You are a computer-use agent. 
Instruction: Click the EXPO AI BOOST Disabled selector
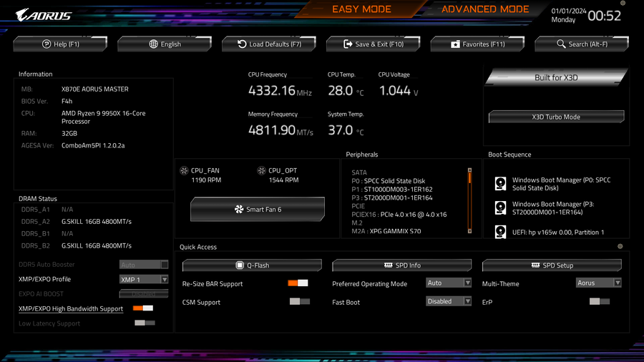click(x=144, y=294)
